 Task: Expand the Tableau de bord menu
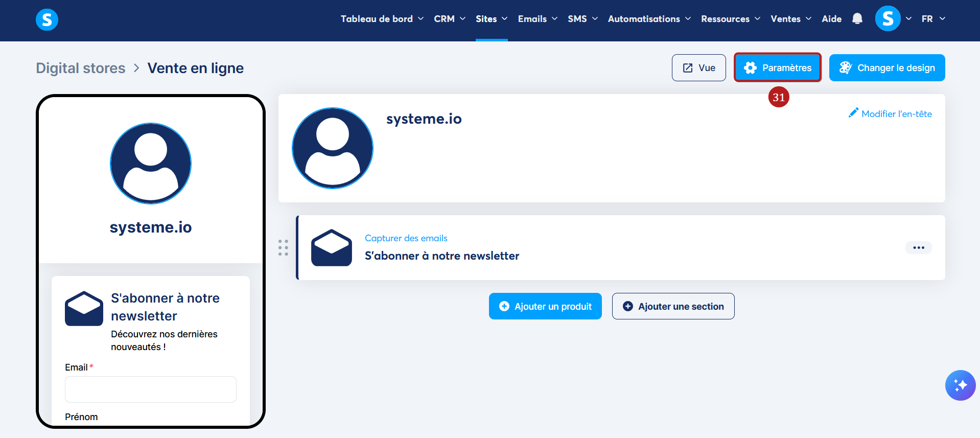382,19
